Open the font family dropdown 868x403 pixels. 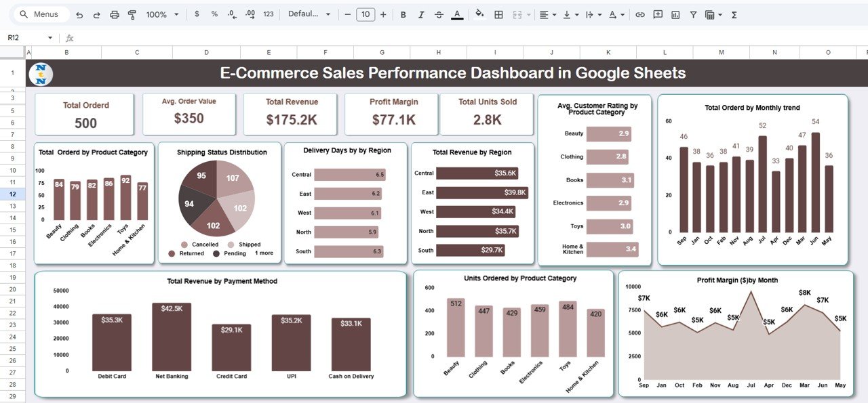pos(310,14)
